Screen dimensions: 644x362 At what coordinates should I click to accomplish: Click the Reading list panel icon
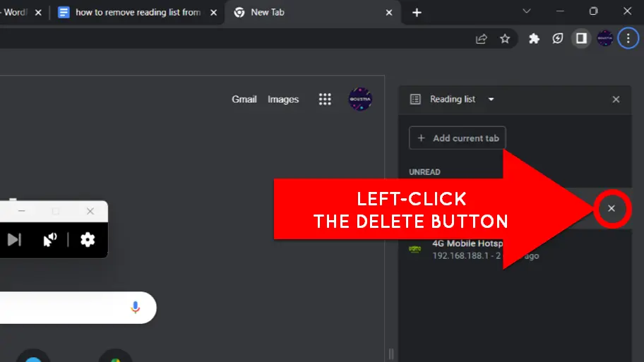coord(415,99)
